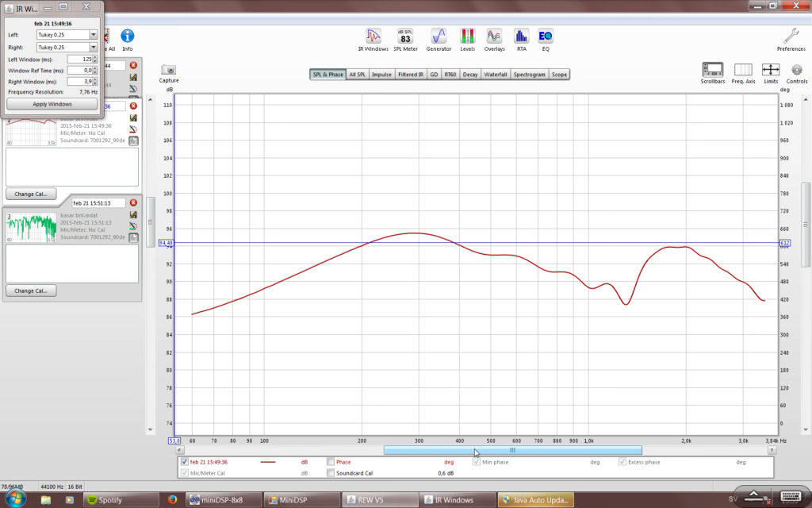This screenshot has height=508, width=812.
Task: Switch to the Impulse graph tab
Action: (x=381, y=74)
